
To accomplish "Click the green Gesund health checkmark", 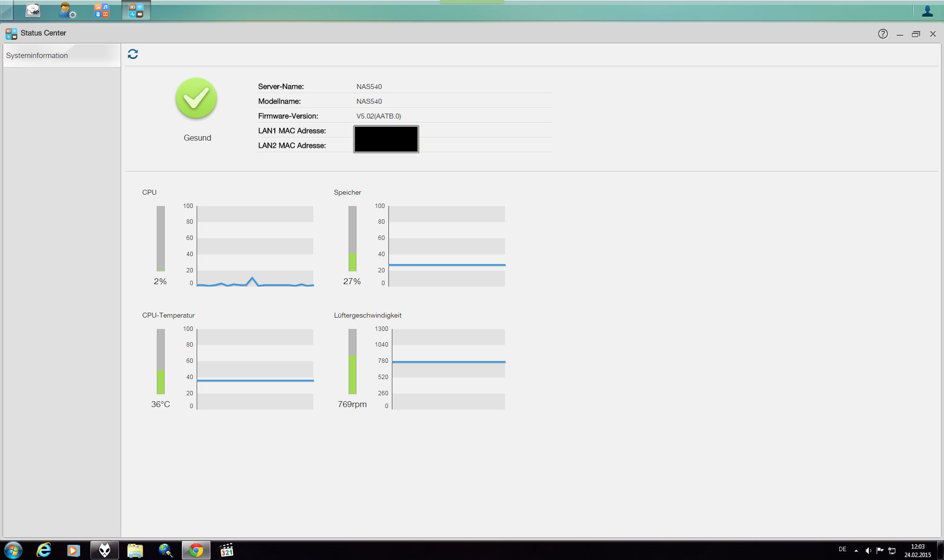I will tap(196, 98).
